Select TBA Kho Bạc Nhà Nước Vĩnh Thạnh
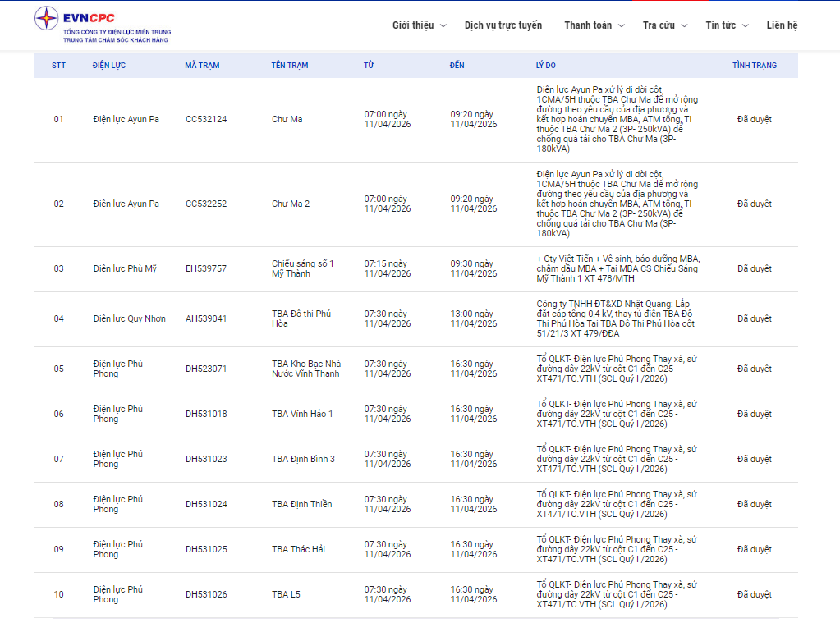 pos(306,369)
